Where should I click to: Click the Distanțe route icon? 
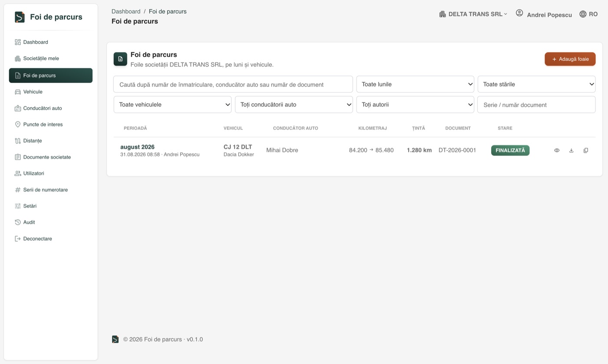18,141
